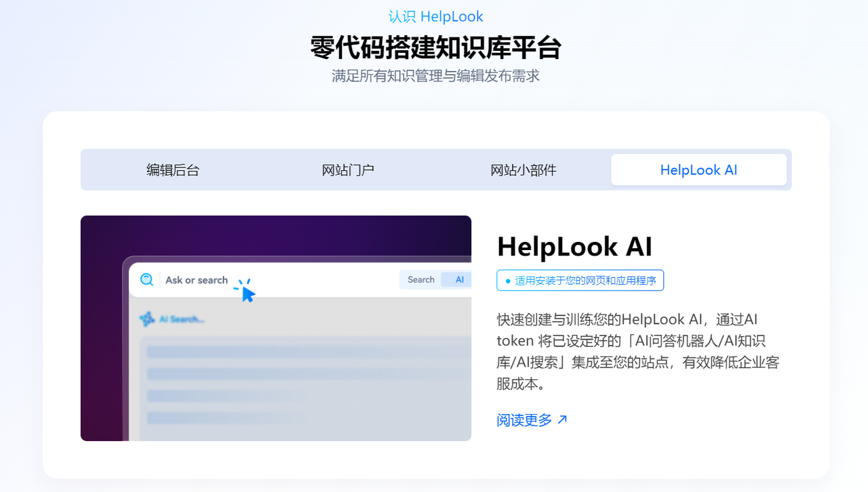Select the 网站小部件 tab
868x492 pixels.
point(524,170)
